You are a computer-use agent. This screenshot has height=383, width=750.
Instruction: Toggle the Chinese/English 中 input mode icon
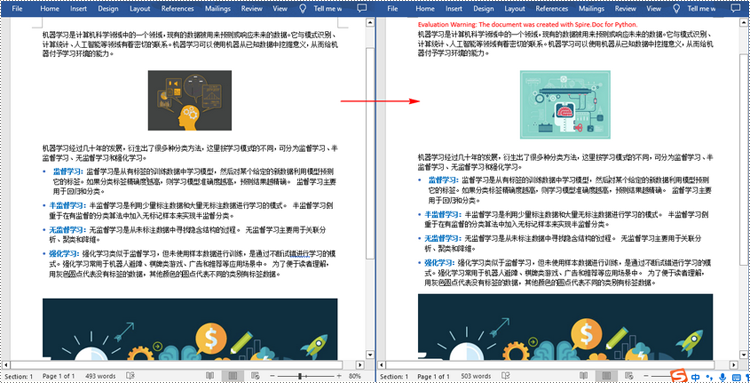(695, 377)
